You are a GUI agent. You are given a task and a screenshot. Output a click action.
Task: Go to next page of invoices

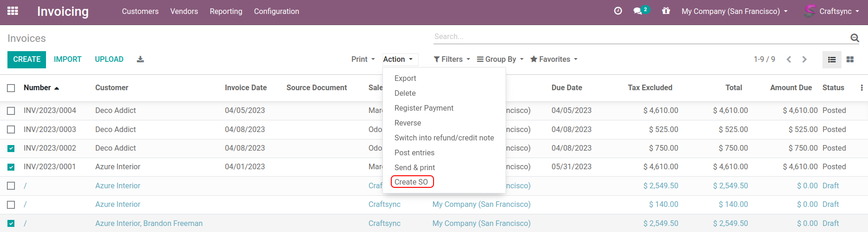(x=804, y=60)
